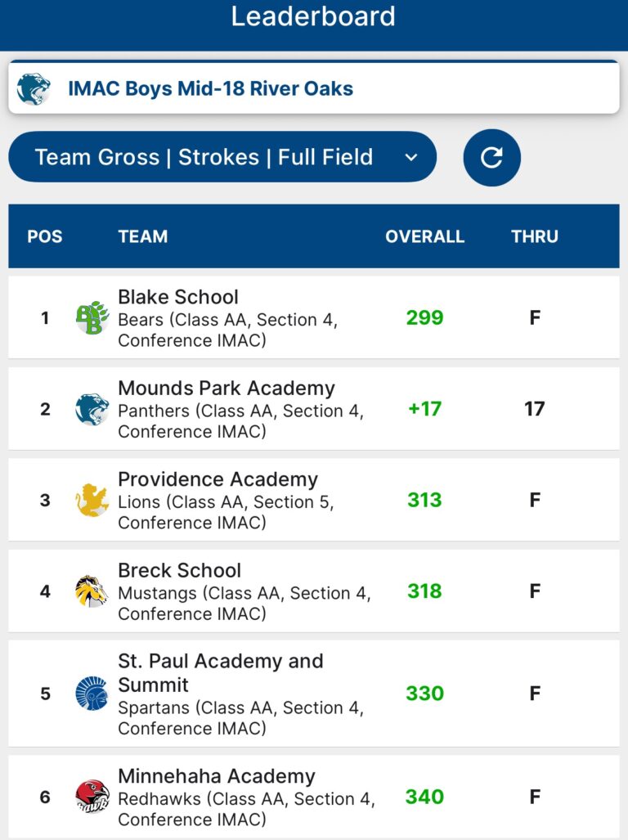628x840 pixels.
Task: Click the Mounds Park Academy Panthers logo
Action: click(x=92, y=409)
